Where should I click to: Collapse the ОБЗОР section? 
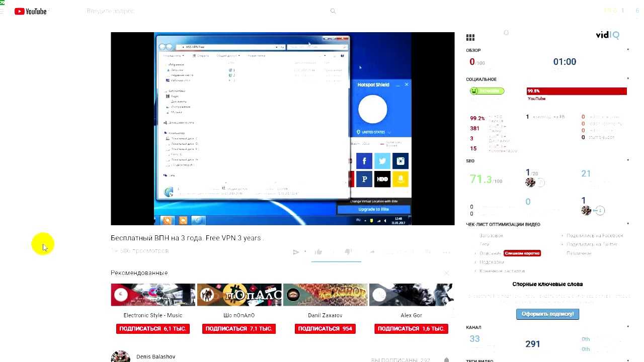click(x=628, y=50)
